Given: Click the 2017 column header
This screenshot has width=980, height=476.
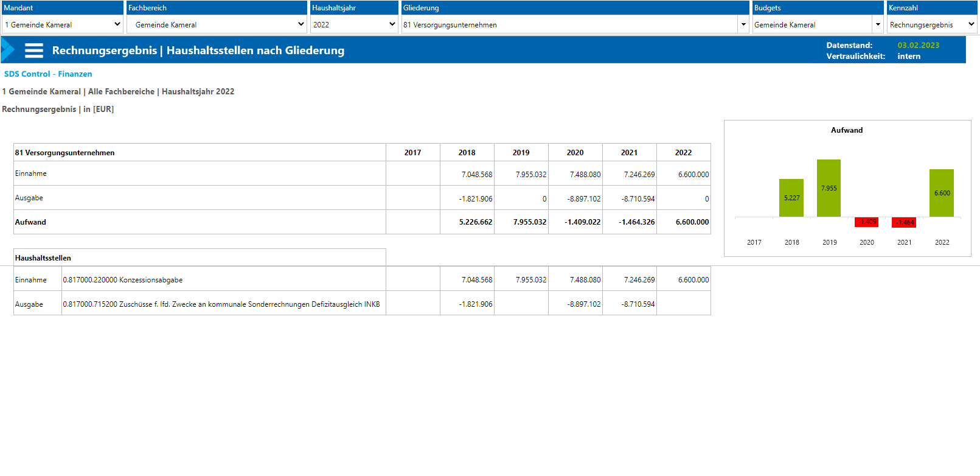Looking at the screenshot, I should tap(413, 152).
